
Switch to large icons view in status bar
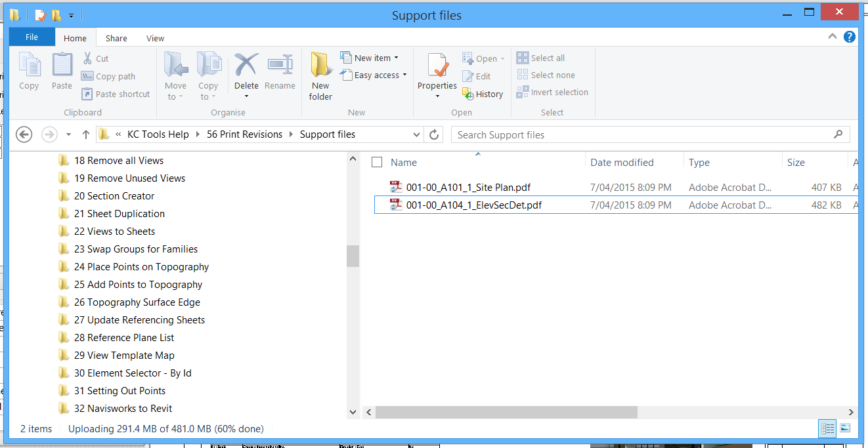click(845, 428)
